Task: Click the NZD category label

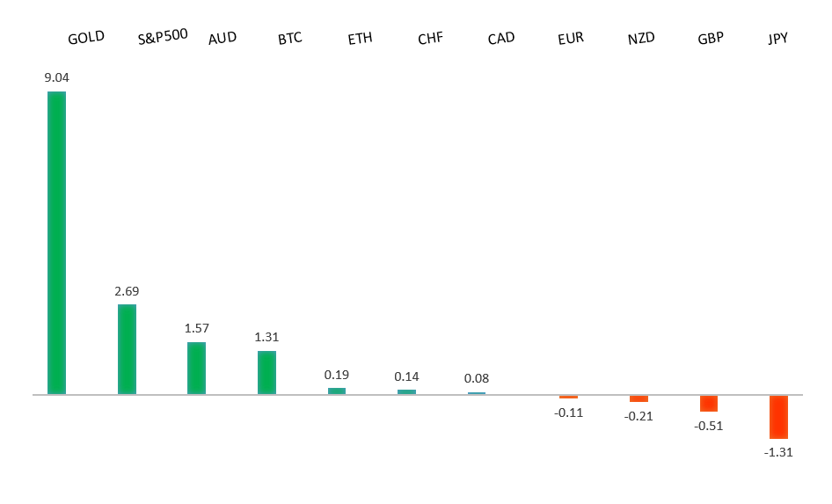Action: pyautogui.click(x=641, y=39)
